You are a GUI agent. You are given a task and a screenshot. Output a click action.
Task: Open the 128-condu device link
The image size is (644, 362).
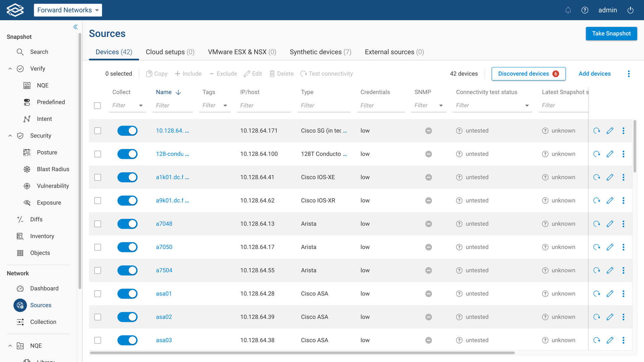click(x=172, y=154)
